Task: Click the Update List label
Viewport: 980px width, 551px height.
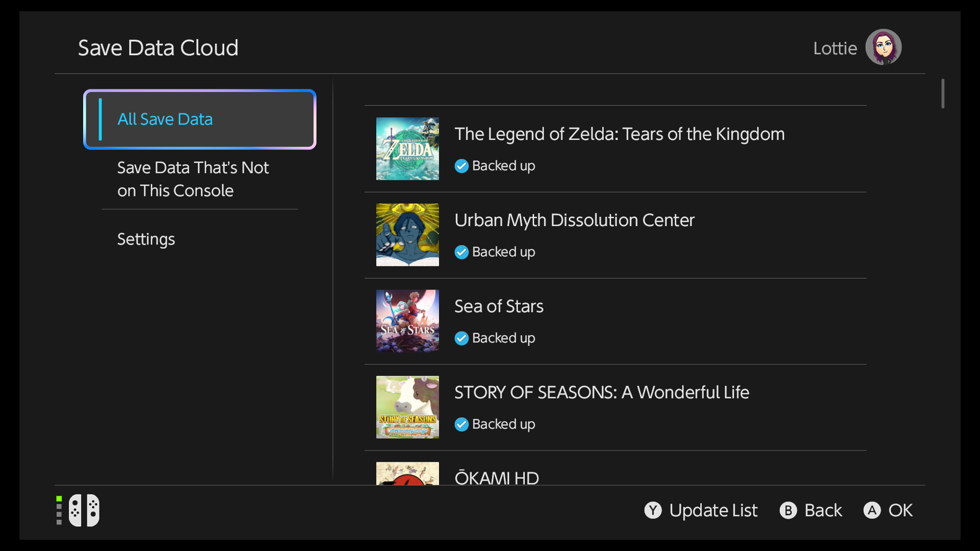Action: 713,510
